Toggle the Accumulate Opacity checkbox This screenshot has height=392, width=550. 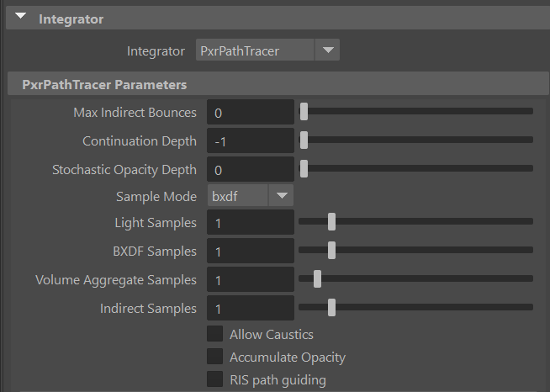pos(215,357)
